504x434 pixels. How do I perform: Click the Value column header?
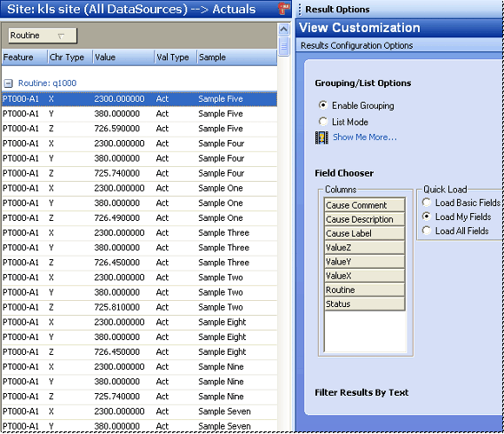pos(123,57)
